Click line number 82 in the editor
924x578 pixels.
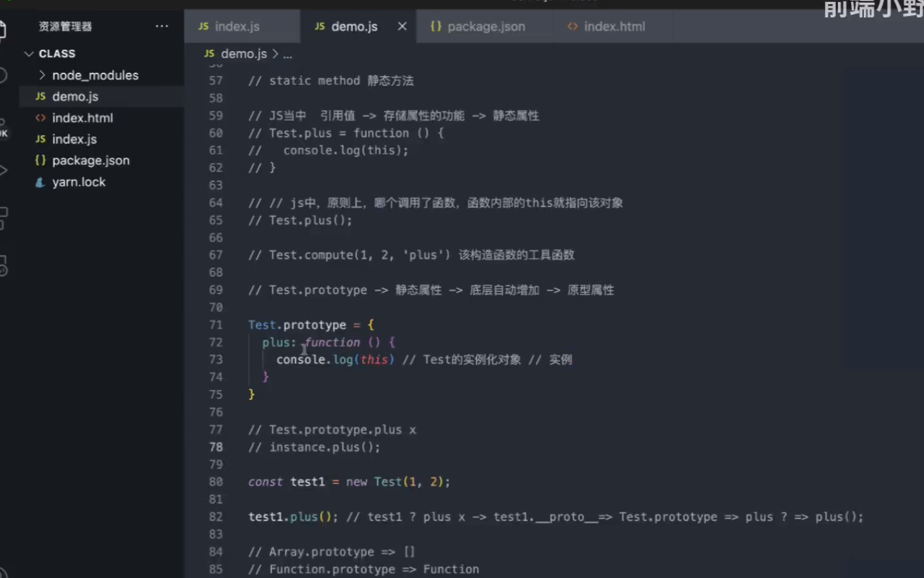click(x=216, y=516)
